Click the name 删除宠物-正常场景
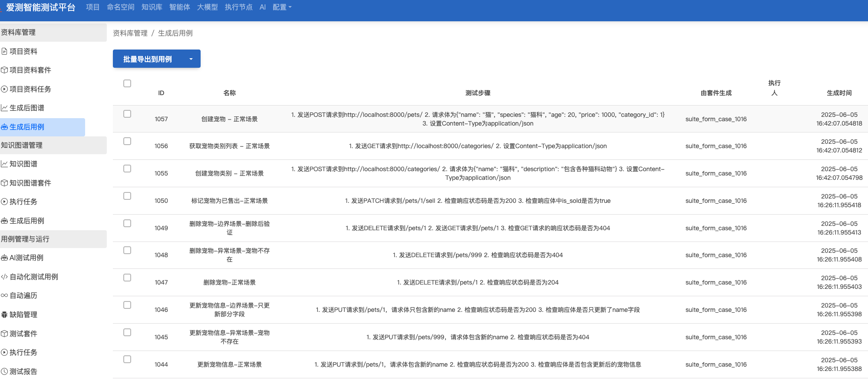Image resolution: width=868 pixels, height=384 pixels. pos(230,282)
